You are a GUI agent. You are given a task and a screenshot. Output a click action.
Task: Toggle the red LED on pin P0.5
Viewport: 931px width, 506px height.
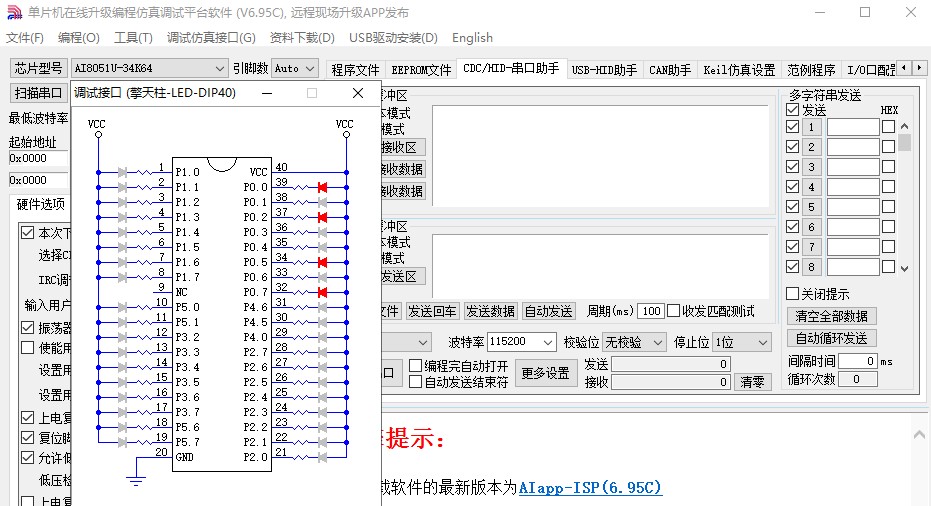pos(322,262)
